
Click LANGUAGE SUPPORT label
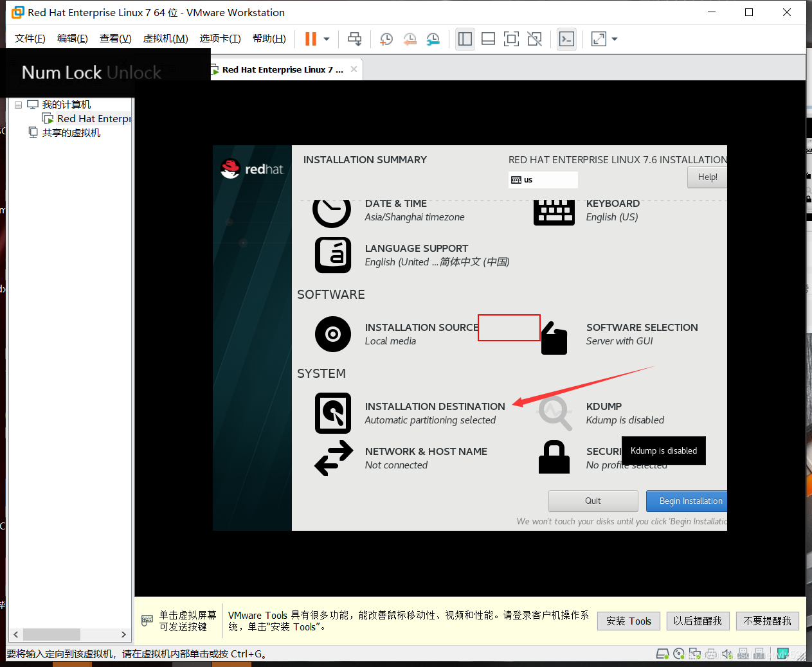[x=417, y=249]
